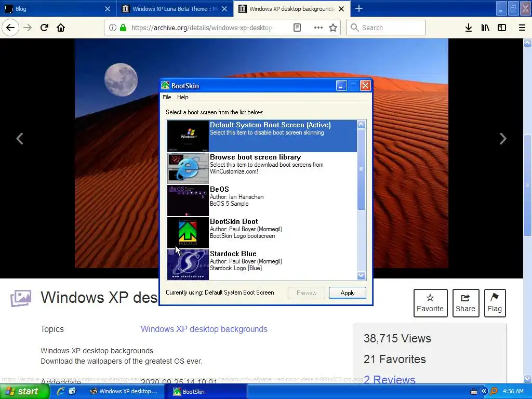Close the Windows XP Luna Beta Theme tab
Image resolution: width=532 pixels, height=399 pixels.
tap(224, 9)
